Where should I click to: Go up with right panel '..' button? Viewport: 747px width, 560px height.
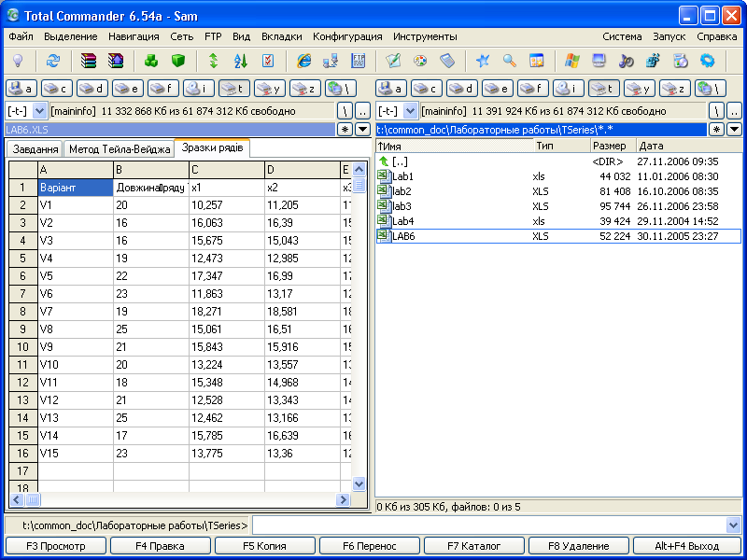click(734, 111)
